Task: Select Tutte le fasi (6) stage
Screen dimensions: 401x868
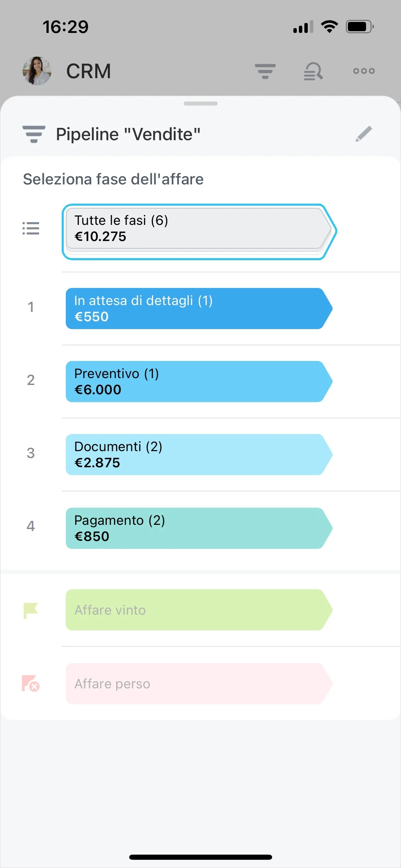Action: pos(199,232)
